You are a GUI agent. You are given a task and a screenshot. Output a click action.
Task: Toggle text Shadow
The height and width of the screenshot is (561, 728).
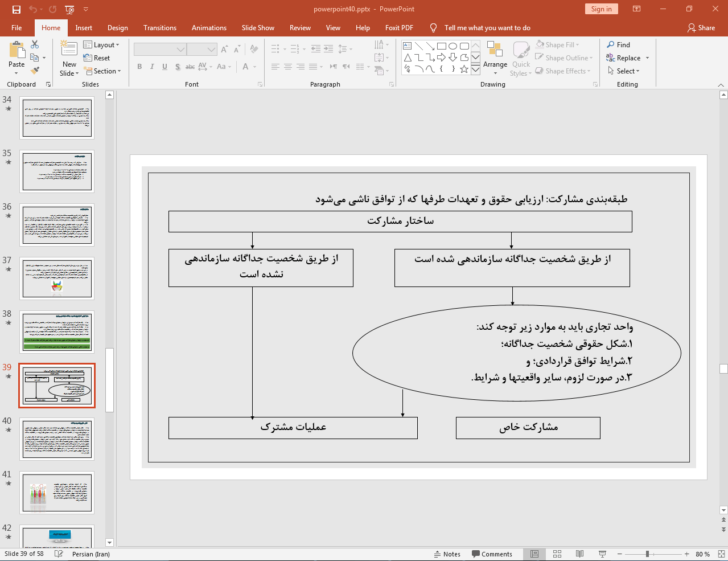coord(178,67)
